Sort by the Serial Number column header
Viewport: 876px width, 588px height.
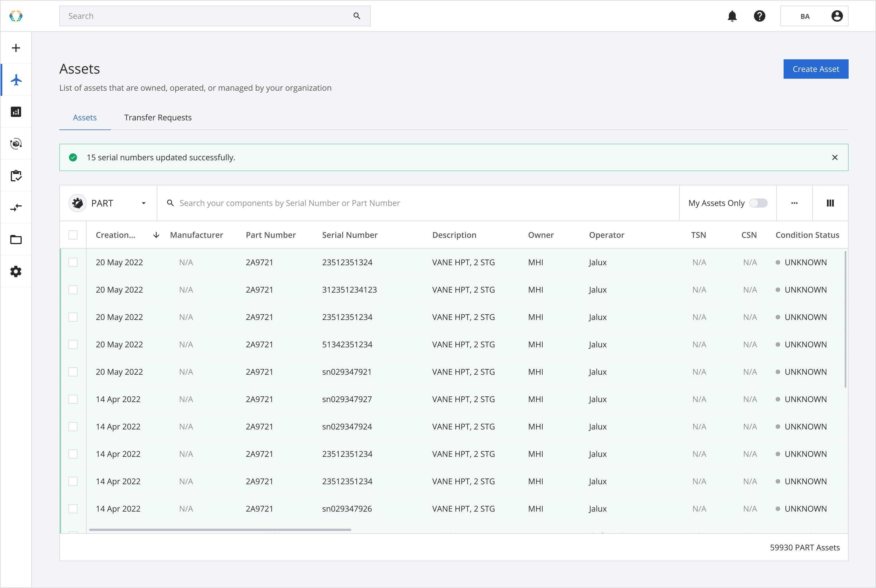pos(350,235)
